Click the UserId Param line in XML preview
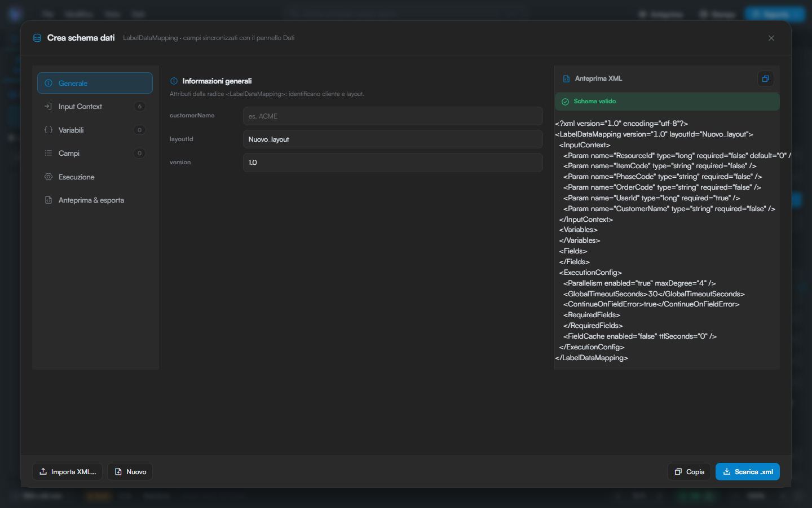The image size is (812, 508). pos(651,198)
